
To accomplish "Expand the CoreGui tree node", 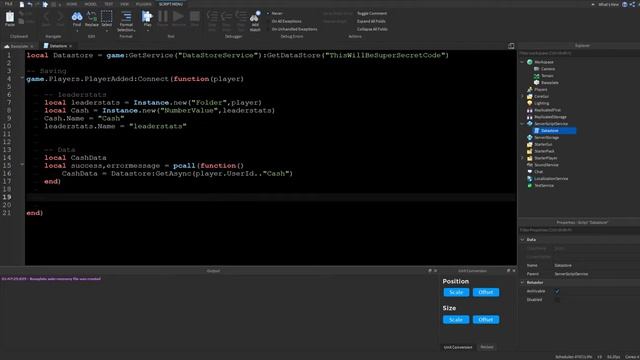I will click(522, 96).
